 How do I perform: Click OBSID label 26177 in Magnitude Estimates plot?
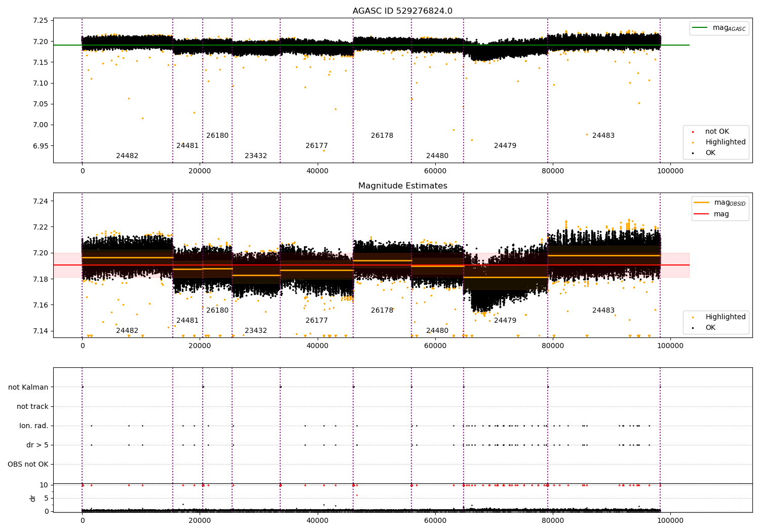317,321
